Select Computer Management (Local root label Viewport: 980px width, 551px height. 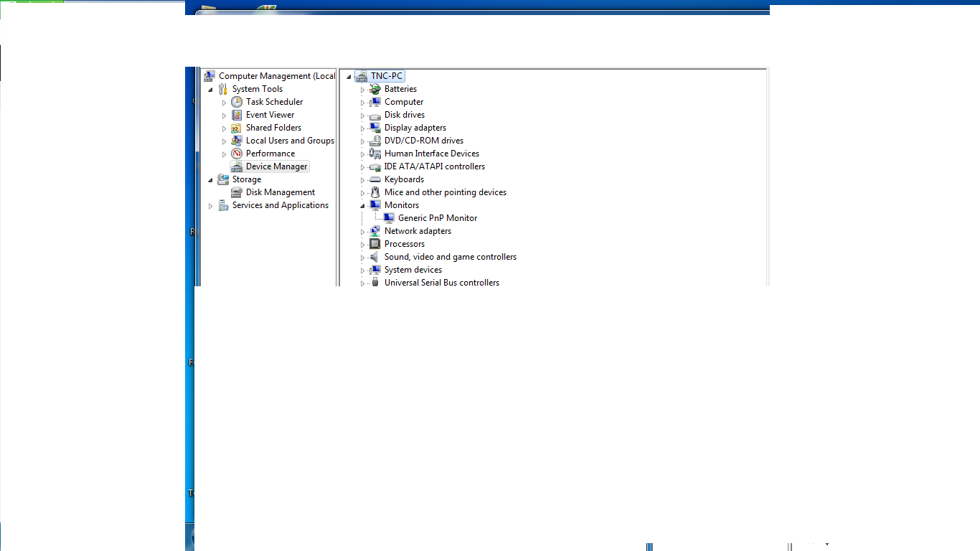coord(277,76)
